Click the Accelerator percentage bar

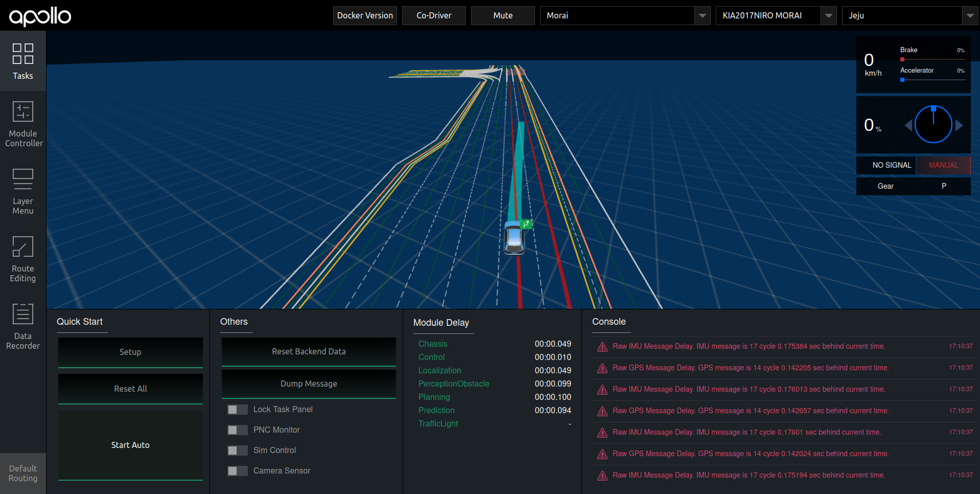(932, 80)
